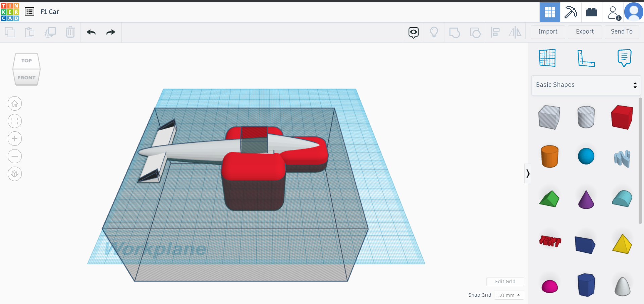Click the Group shapes icon

coord(454,33)
